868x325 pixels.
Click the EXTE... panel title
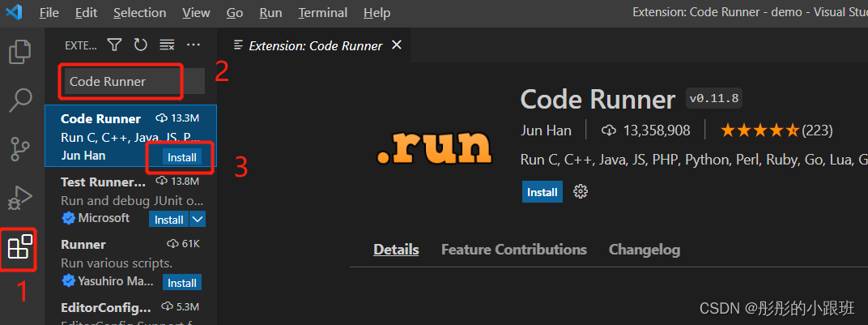[81, 45]
